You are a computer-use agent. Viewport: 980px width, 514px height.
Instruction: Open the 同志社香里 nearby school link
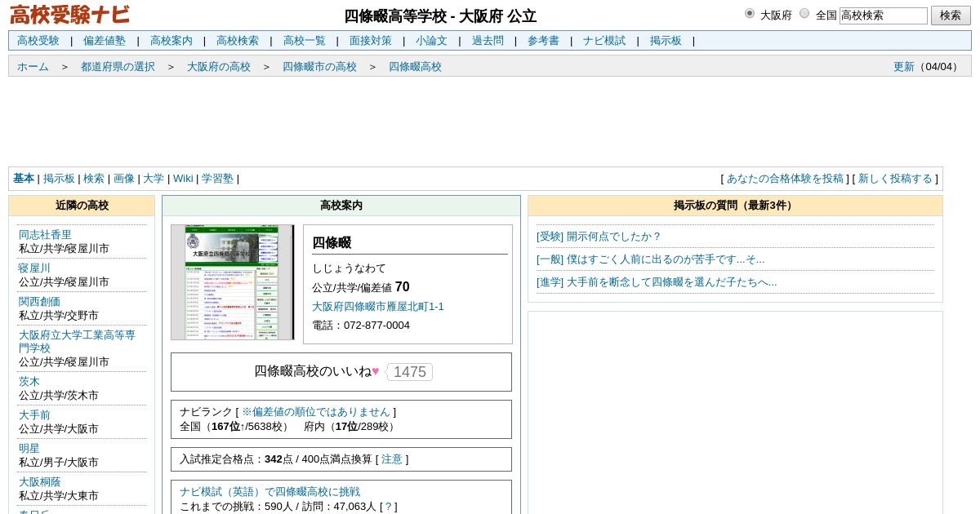pos(45,235)
